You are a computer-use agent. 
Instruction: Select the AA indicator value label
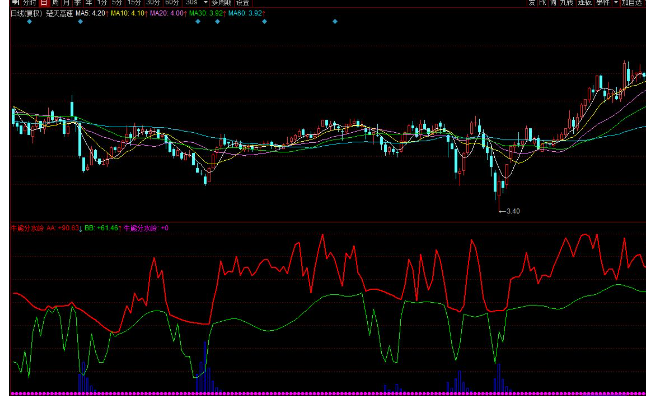63,228
